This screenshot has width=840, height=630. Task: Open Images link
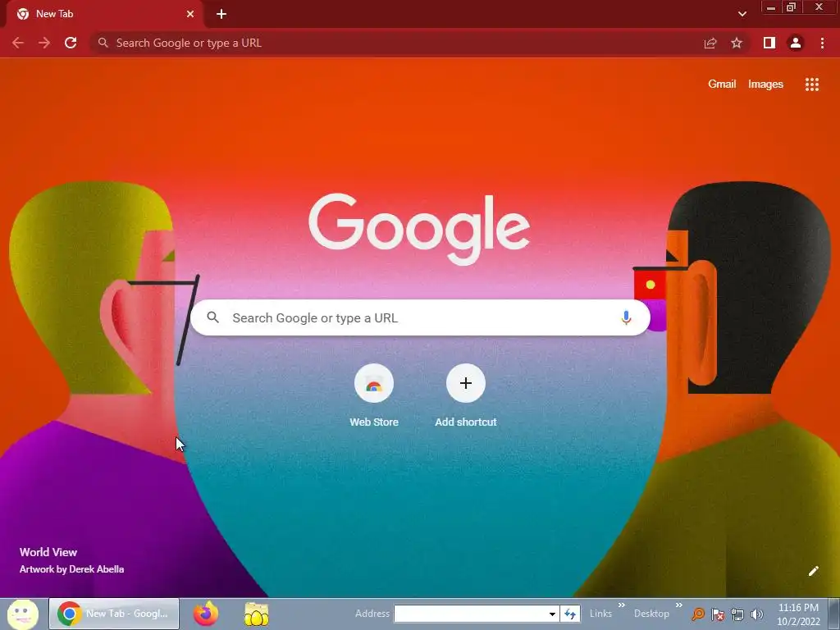tap(765, 84)
